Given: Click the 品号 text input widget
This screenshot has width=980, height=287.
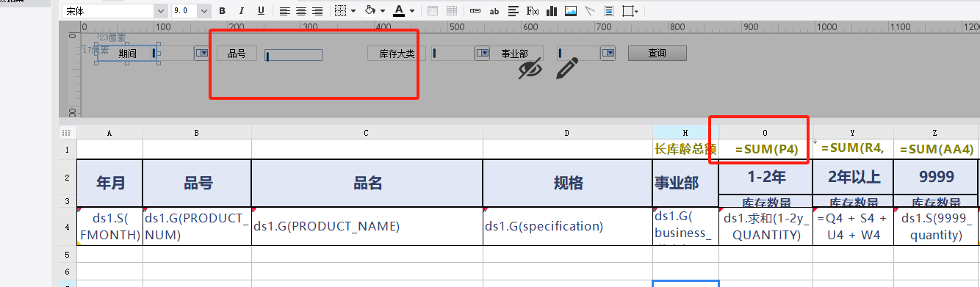Looking at the screenshot, I should pos(294,55).
